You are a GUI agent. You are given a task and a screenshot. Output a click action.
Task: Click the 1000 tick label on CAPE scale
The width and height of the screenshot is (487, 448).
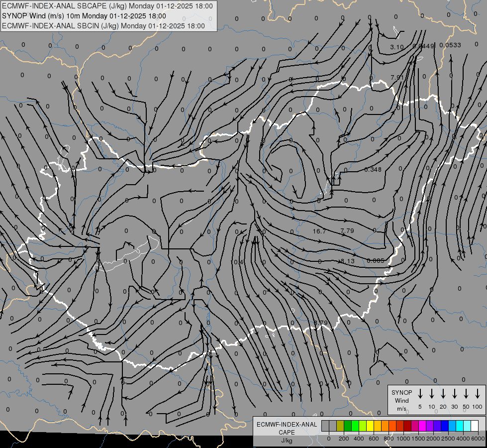pos(403,439)
